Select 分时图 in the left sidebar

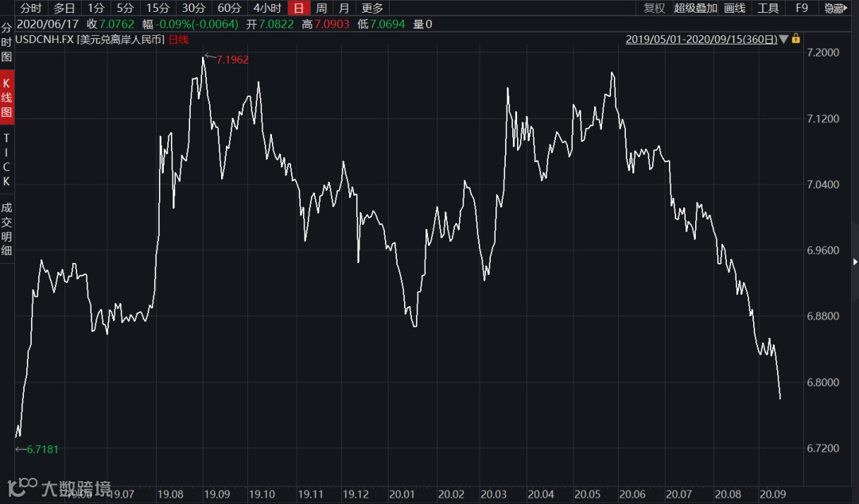tap(6, 43)
